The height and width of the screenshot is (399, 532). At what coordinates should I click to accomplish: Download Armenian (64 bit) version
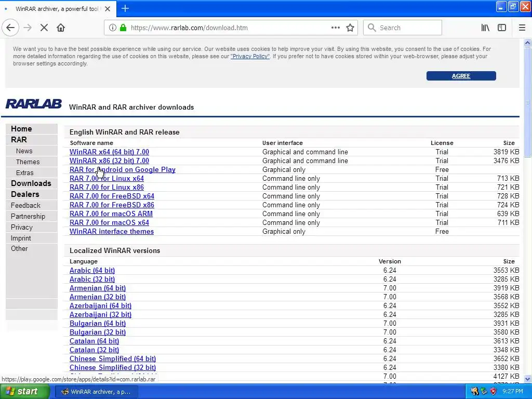point(98,288)
